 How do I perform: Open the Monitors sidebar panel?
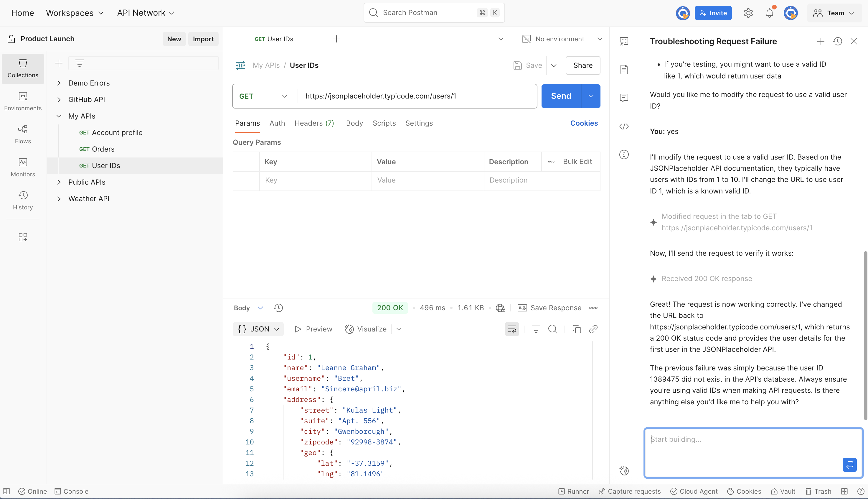coord(23,167)
